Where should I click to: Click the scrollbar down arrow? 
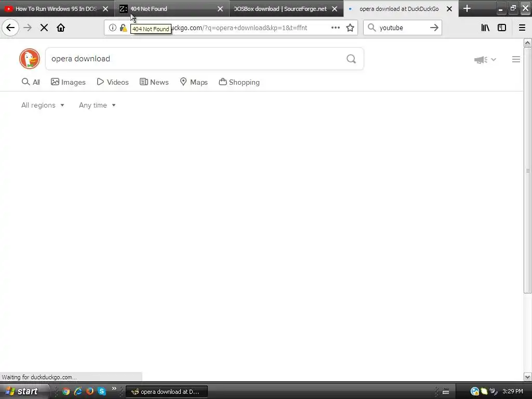click(x=527, y=377)
